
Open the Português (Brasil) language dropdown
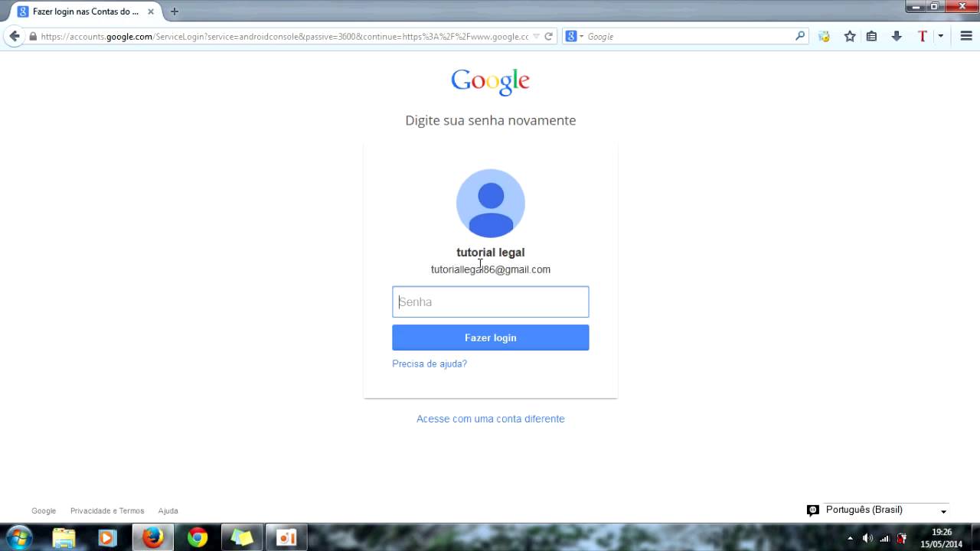pos(887,510)
